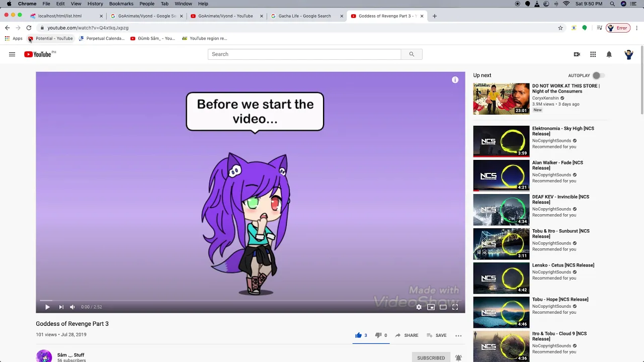Enter full screen mode

pyautogui.click(x=455, y=307)
